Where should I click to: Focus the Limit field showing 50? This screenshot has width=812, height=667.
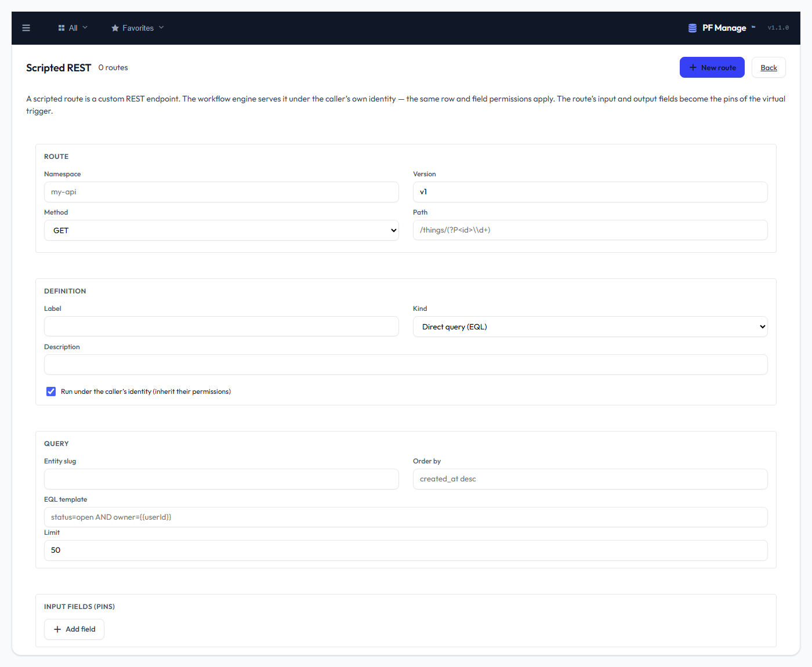click(x=406, y=550)
